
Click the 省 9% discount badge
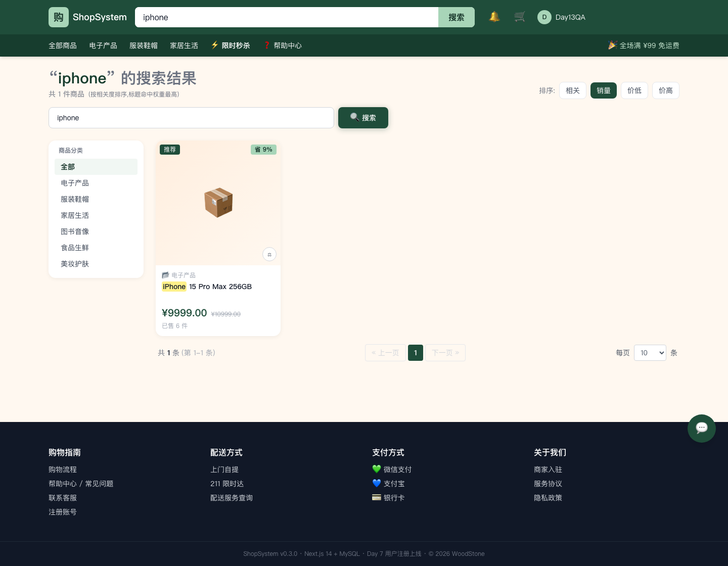263,150
